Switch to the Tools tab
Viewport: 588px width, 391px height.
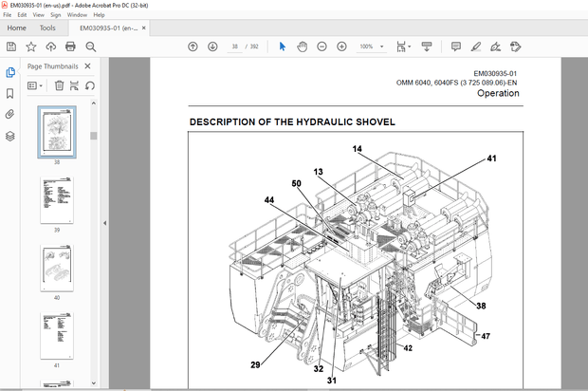click(x=47, y=28)
